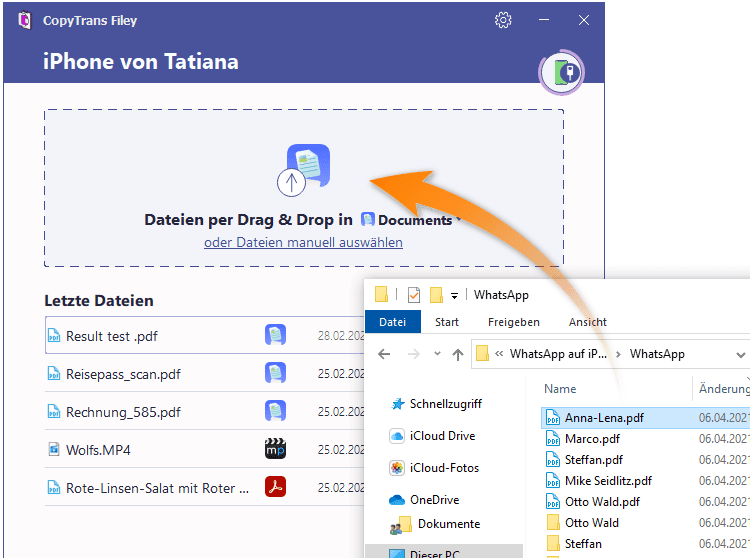
Task: Open the Freigeben ribbon tab in Explorer
Action: pyautogui.click(x=514, y=322)
